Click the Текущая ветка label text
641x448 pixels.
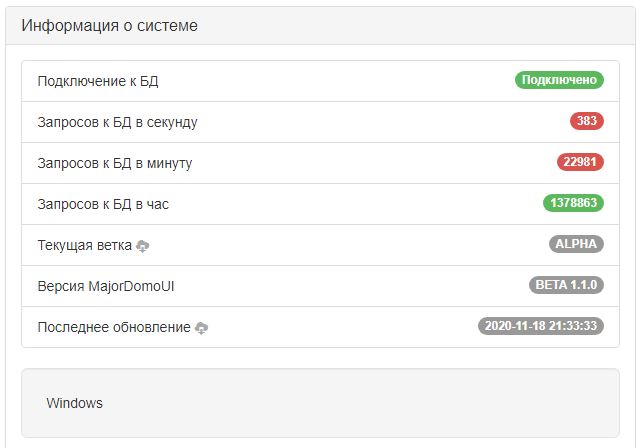point(84,245)
